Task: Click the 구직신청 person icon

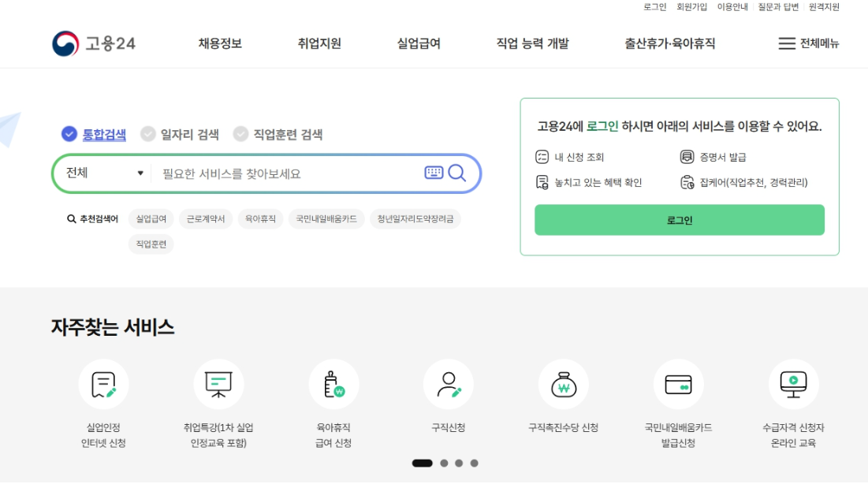Action: [x=449, y=385]
